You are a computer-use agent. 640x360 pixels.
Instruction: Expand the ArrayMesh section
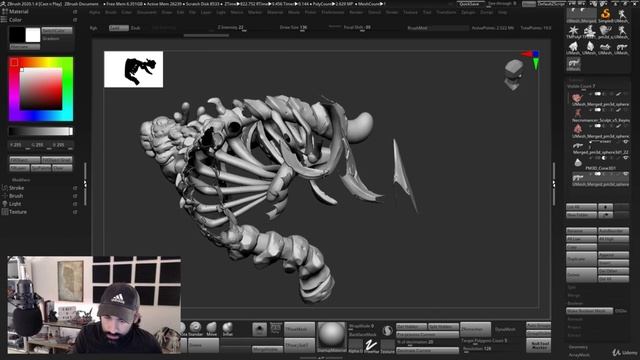click(x=579, y=355)
